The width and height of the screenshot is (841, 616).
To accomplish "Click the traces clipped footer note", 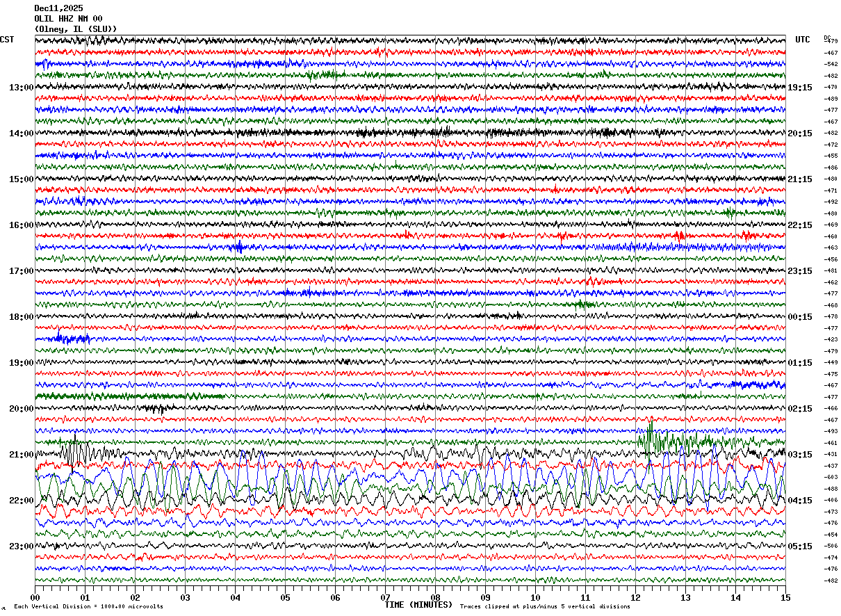I will tap(545, 607).
